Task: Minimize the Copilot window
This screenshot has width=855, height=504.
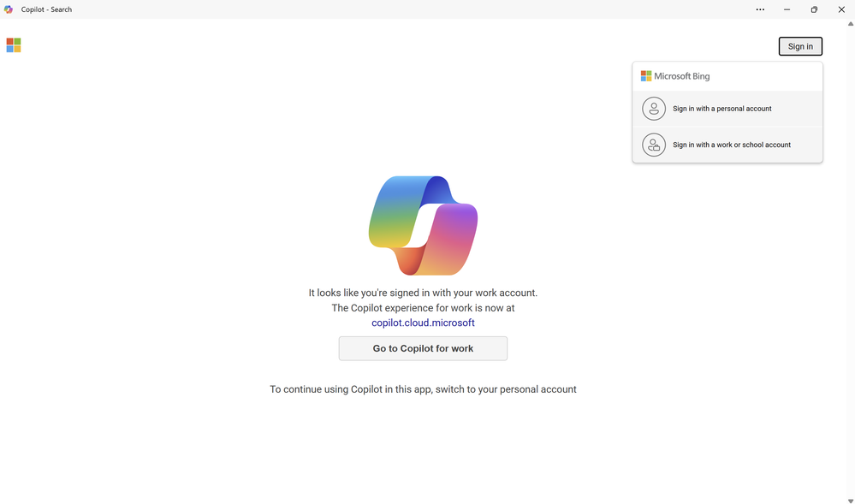Action: tap(787, 9)
